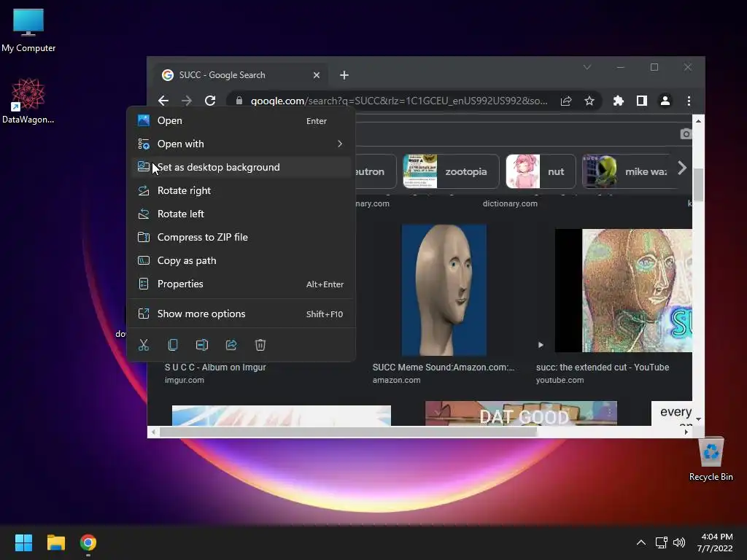The image size is (747, 560).
Task: Click the network icon in system tray
Action: (661, 542)
